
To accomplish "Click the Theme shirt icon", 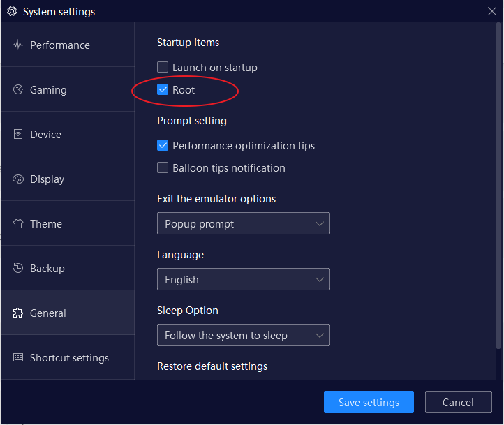I will tap(18, 224).
